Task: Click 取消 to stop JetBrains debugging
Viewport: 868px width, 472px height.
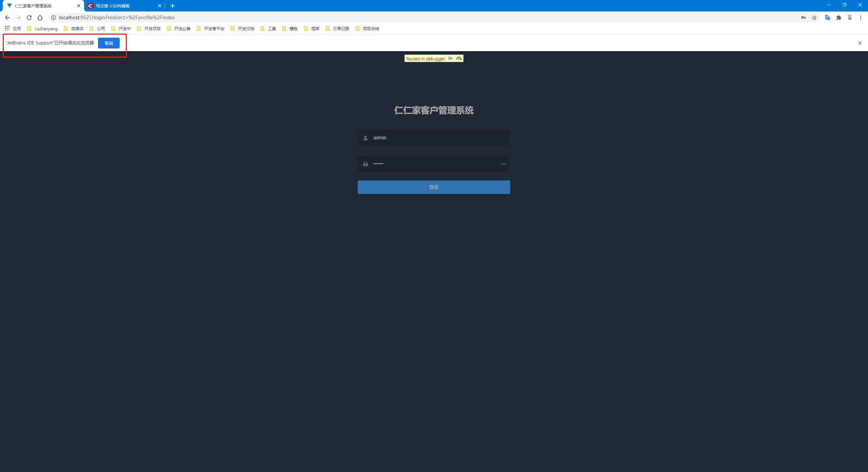Action: [108, 43]
